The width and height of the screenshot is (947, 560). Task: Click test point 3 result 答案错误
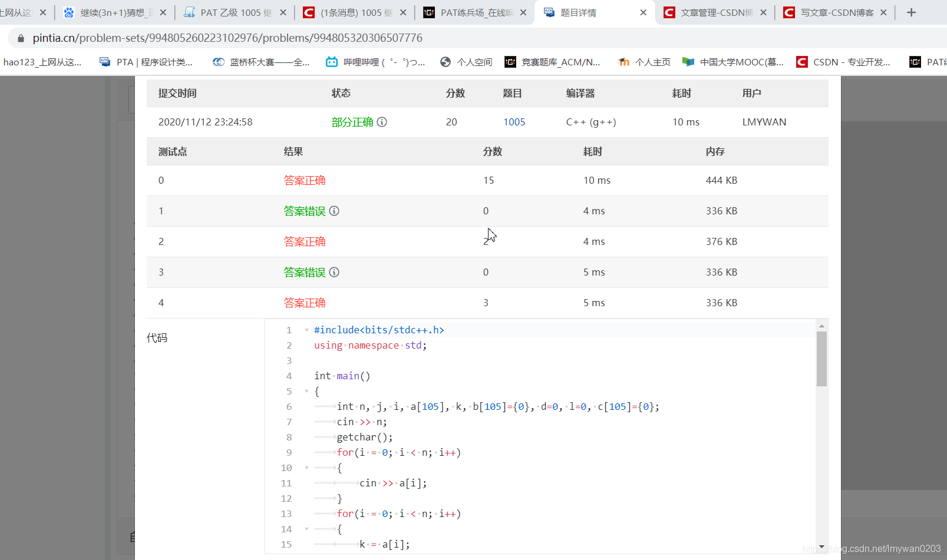coord(305,272)
